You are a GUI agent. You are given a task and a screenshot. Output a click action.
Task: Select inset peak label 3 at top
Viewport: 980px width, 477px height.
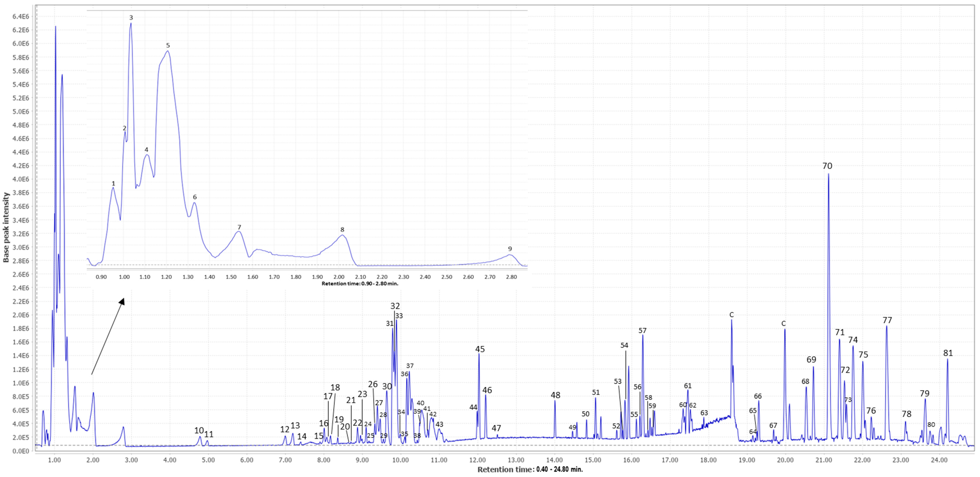coord(131,18)
